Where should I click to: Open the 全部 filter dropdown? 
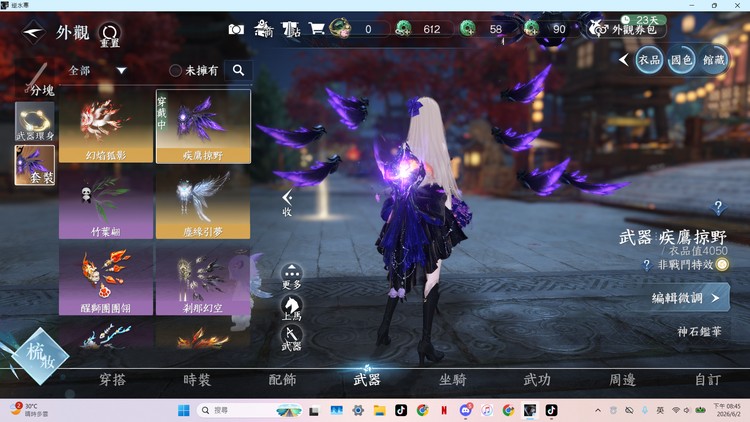click(97, 71)
